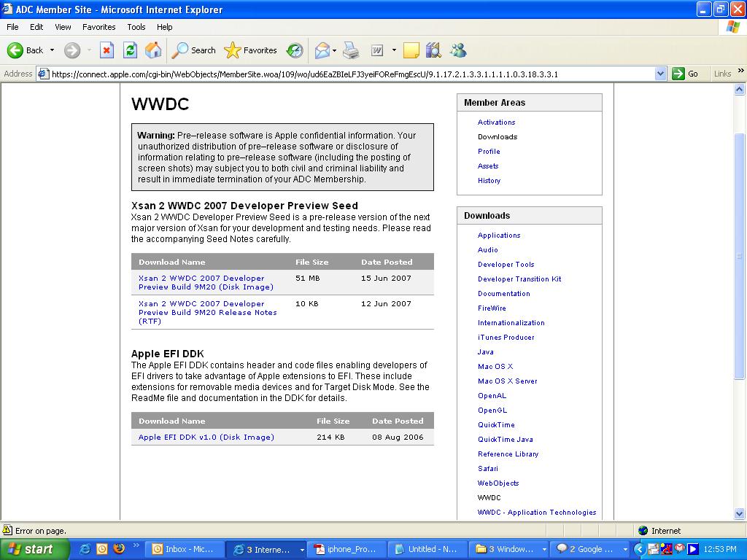Image resolution: width=747 pixels, height=560 pixels.
Task: Open the iTunes Producer downloads link
Action: (x=506, y=337)
